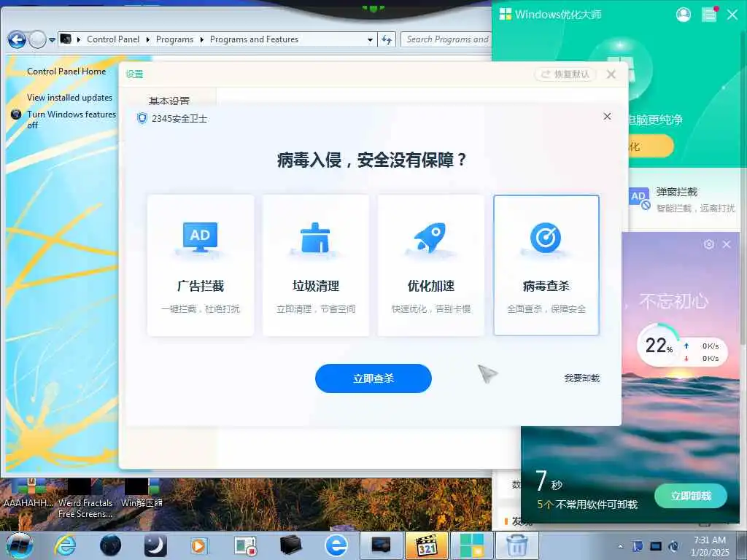Click 恢复默认 in the settings window
747x560 pixels.
(565, 74)
